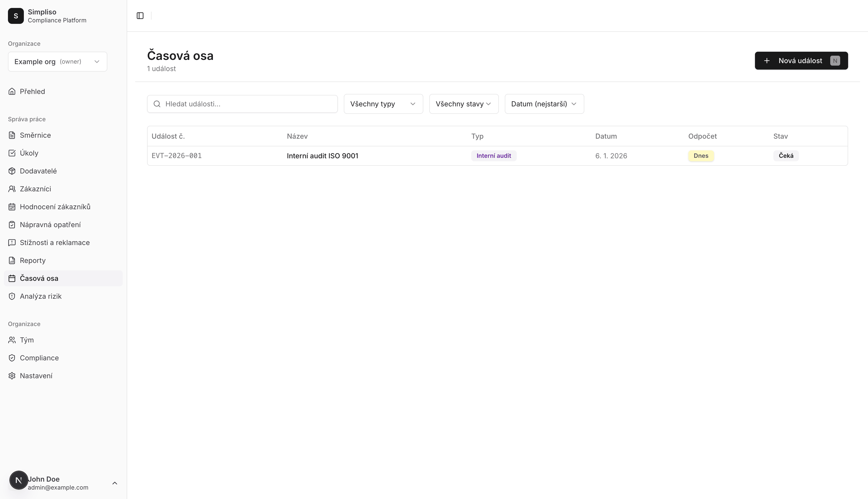Open the Všechny stavy filter dropdown
Image resolution: width=868 pixels, height=499 pixels.
click(464, 104)
